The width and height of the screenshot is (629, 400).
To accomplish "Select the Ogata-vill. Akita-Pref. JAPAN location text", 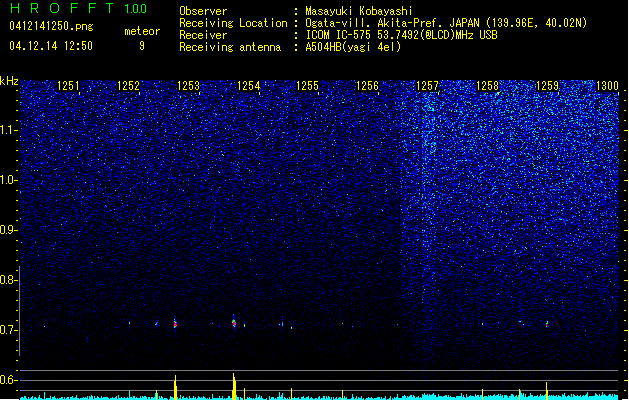I will click(446, 23).
